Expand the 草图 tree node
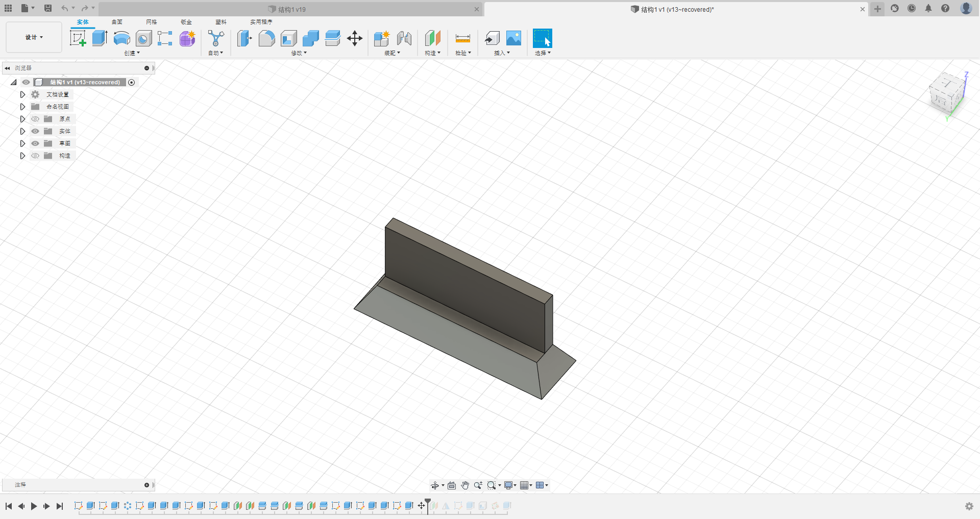The width and height of the screenshot is (980, 519). pos(22,143)
